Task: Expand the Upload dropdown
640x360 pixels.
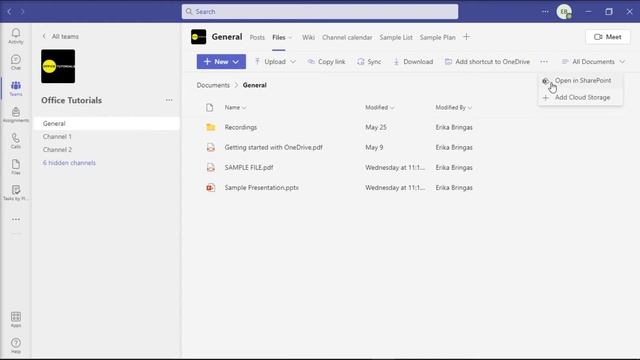Action: pyautogui.click(x=293, y=62)
